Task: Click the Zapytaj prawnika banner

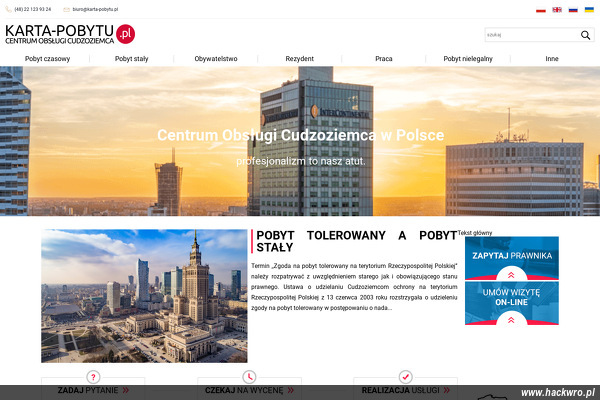Action: point(512,258)
